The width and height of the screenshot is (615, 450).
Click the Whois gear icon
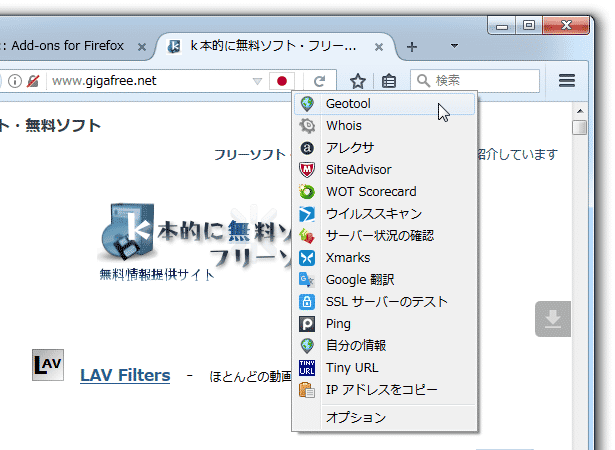[x=307, y=126]
